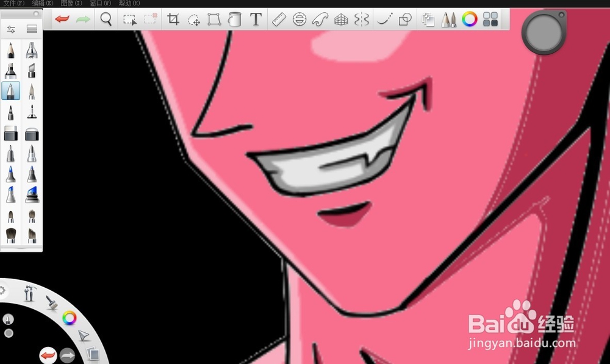Close the brush palette panel
This screenshot has height=364, width=610.
coord(36,13)
